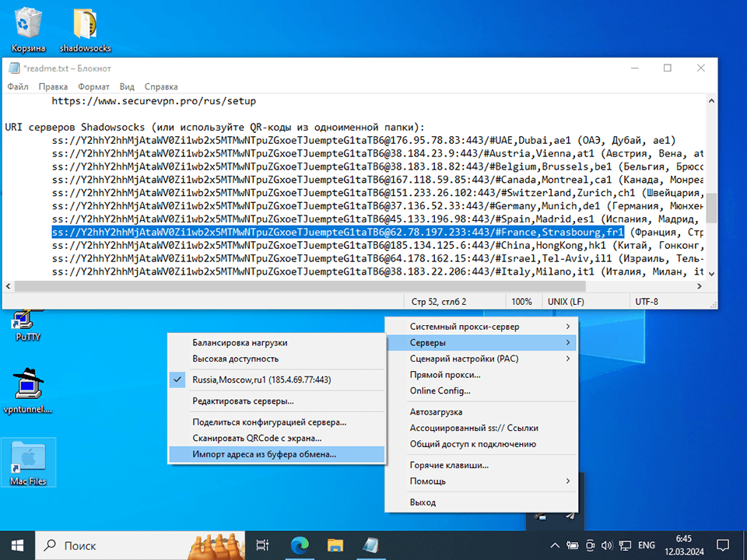Viewport: 747px width, 560px height.
Task: Click Редактировать серверы... entry
Action: pos(243,401)
